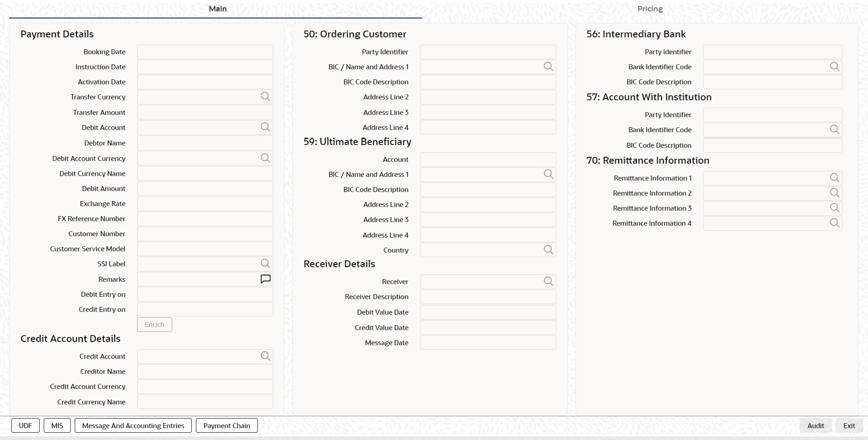Click the Receiver lookup search icon
Viewport: 868px width, 440px height.
tap(549, 281)
